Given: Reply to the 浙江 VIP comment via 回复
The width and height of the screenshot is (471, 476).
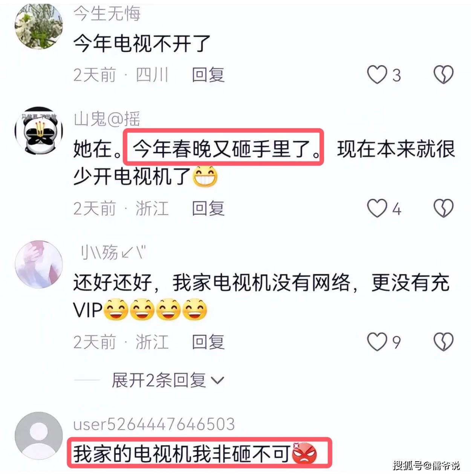Looking at the screenshot, I should 208,342.
